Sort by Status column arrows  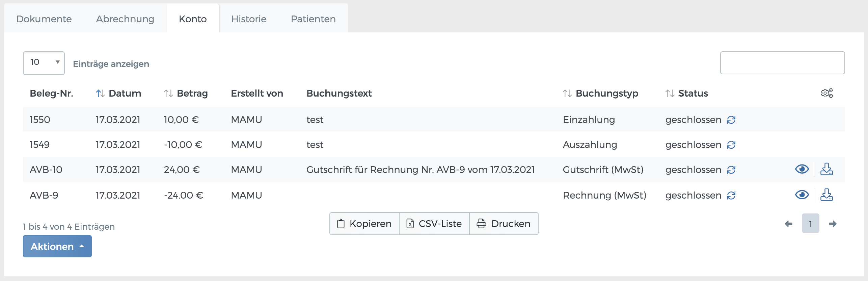(x=670, y=93)
